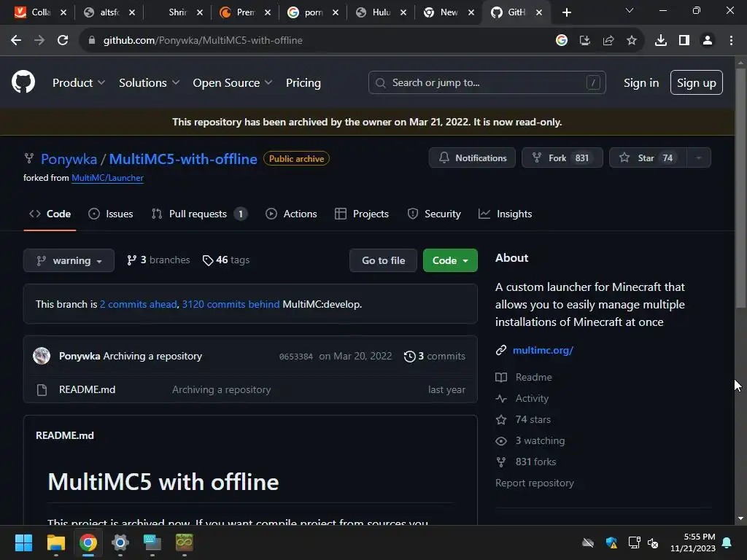View the Insights tab
Image resolution: width=747 pixels, height=560 pixels.
click(x=505, y=214)
